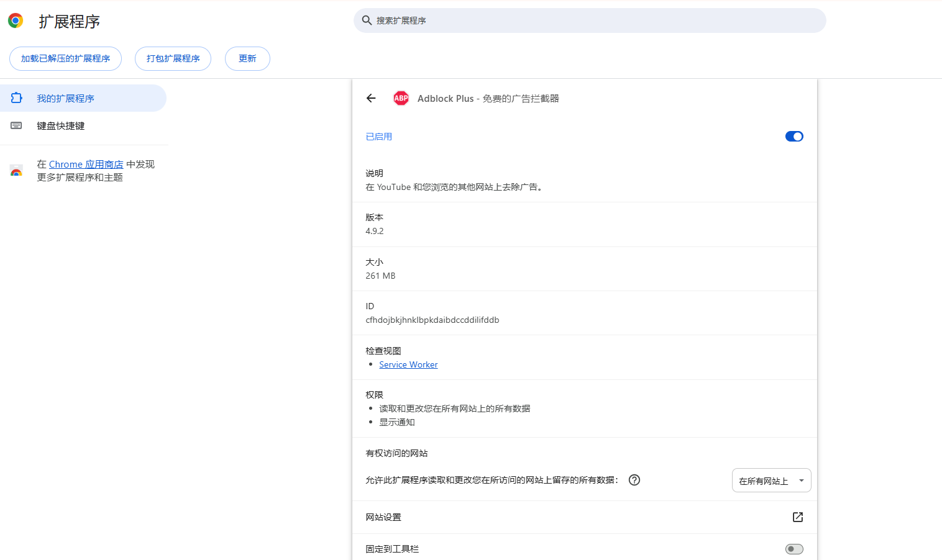Click the 网站设置 row label
Image resolution: width=942 pixels, height=560 pixels.
[383, 517]
